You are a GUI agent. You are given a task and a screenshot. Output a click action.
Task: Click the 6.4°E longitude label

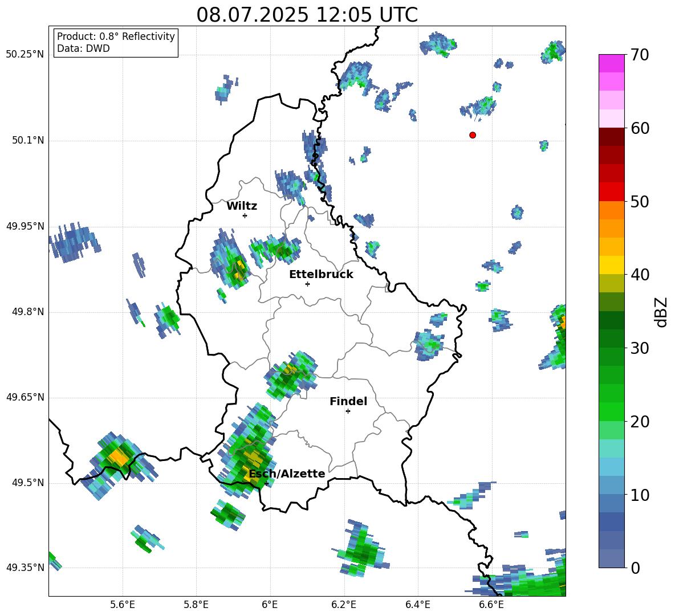tap(417, 605)
